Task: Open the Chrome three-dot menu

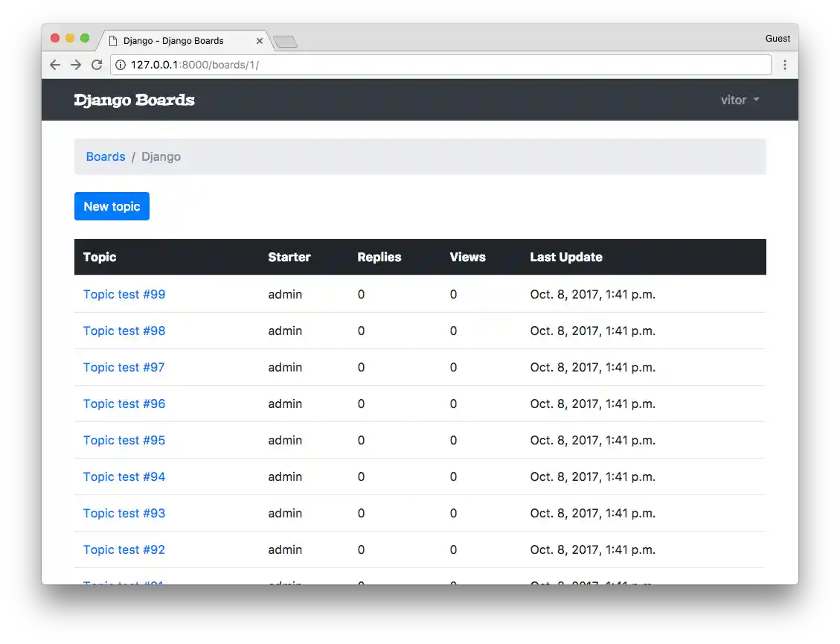Action: [784, 65]
